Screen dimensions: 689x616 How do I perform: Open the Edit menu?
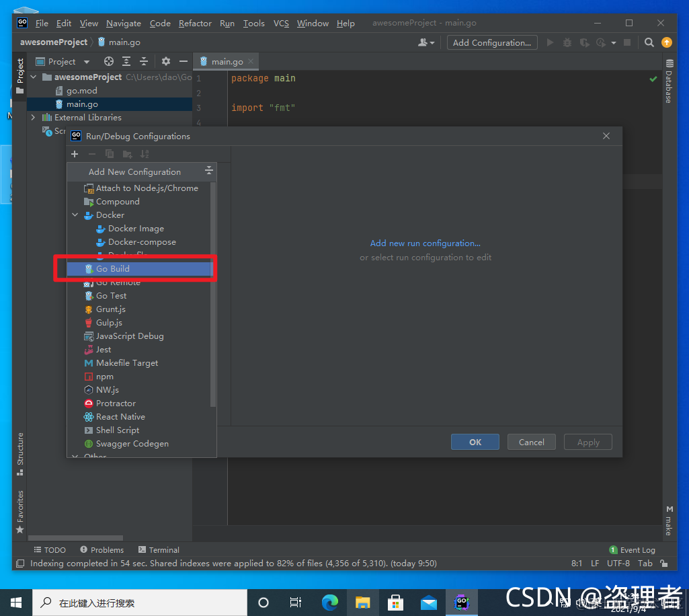click(64, 24)
